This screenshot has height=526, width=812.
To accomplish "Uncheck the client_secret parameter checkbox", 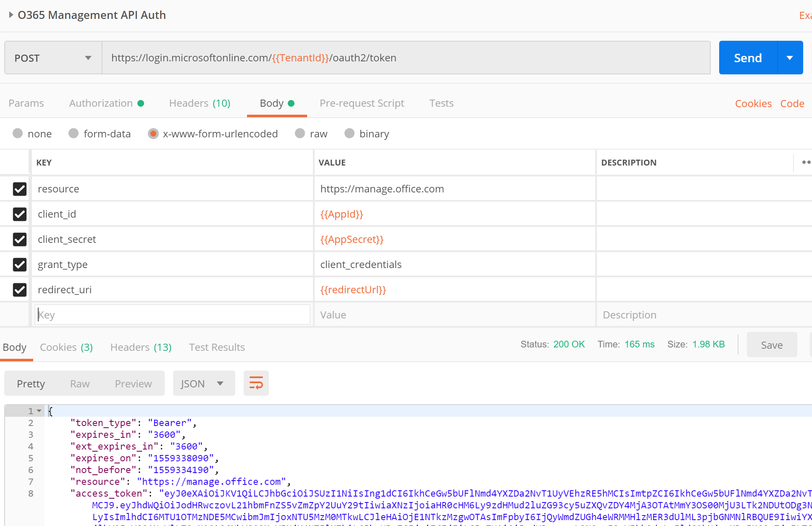I will pos(20,239).
